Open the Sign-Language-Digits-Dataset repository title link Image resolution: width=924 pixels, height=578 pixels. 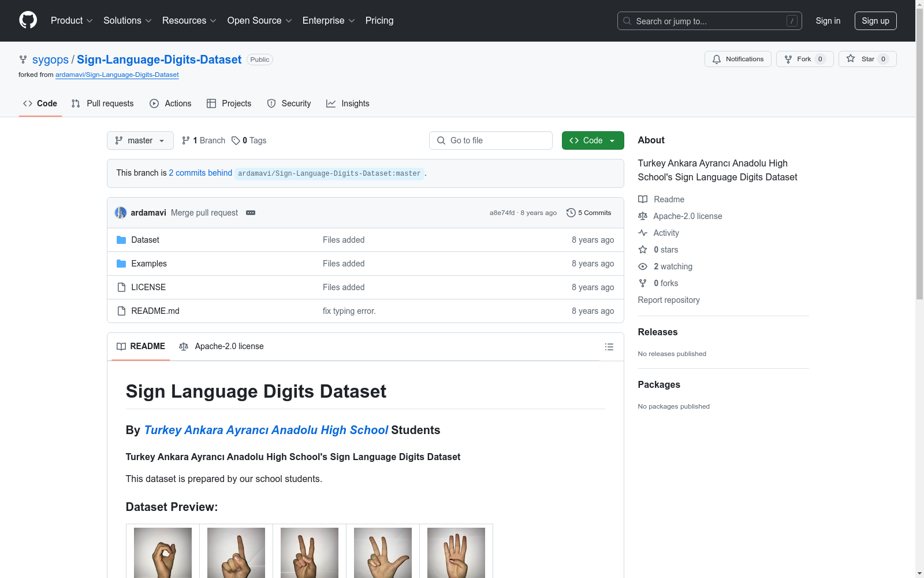(x=159, y=60)
